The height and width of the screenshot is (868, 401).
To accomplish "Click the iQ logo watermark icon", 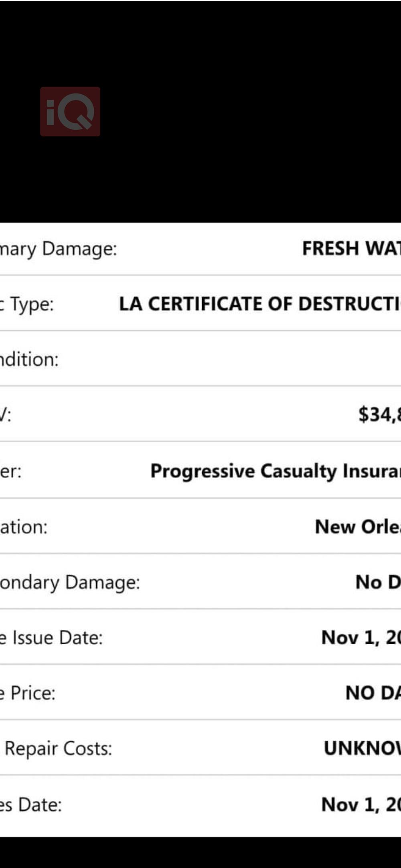I will pos(70,112).
